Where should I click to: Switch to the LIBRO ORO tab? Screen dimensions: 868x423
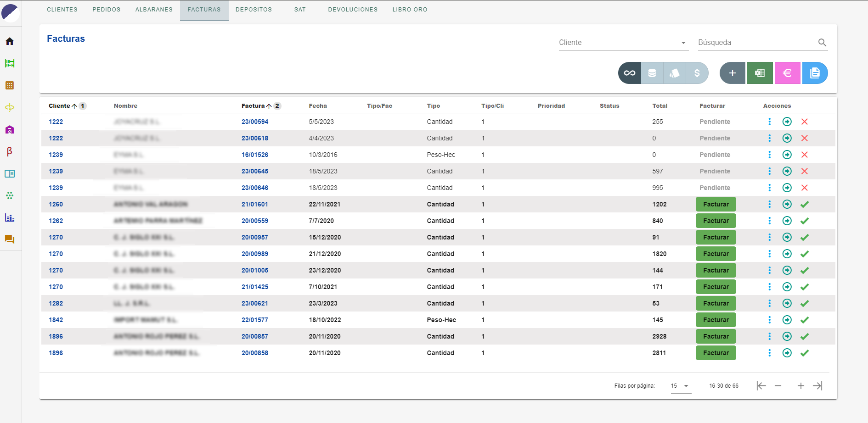coord(410,10)
